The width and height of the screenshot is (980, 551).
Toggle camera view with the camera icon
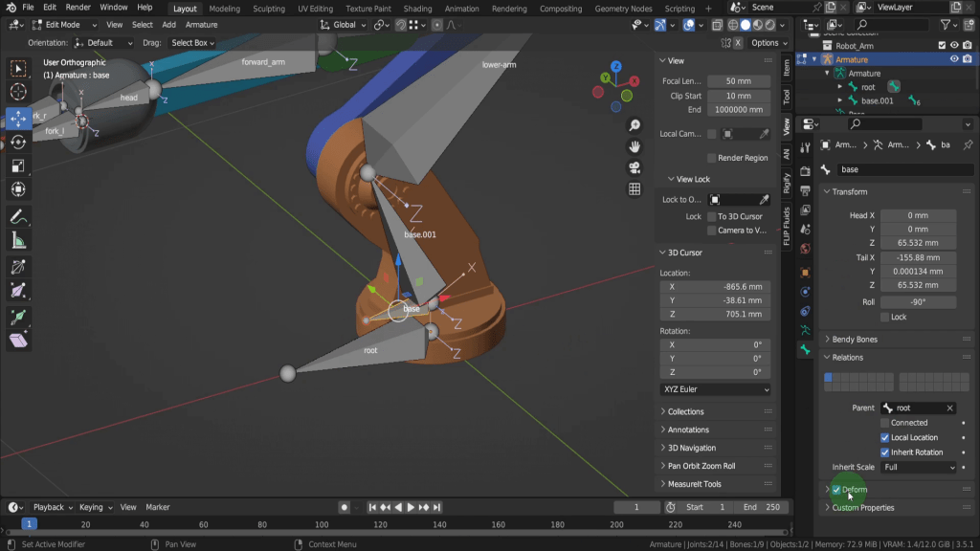pyautogui.click(x=635, y=167)
